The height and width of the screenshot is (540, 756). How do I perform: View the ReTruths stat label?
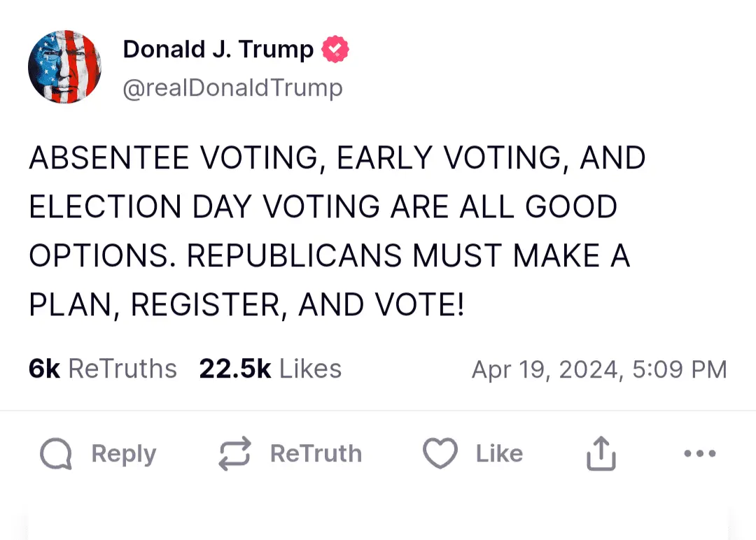122,369
